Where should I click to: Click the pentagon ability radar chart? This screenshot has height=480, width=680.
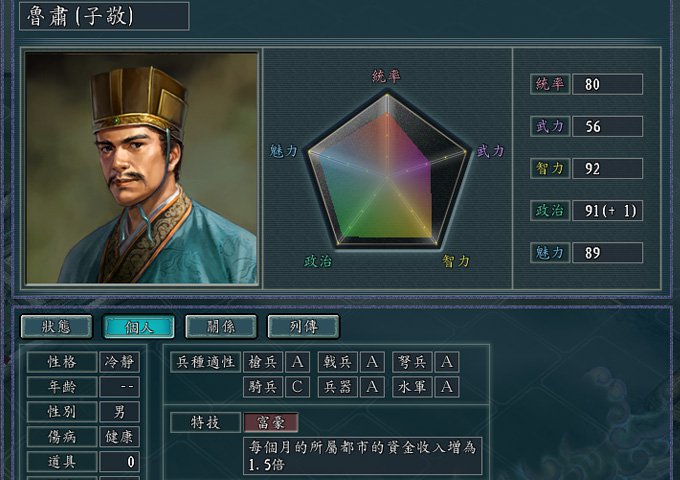click(x=387, y=169)
